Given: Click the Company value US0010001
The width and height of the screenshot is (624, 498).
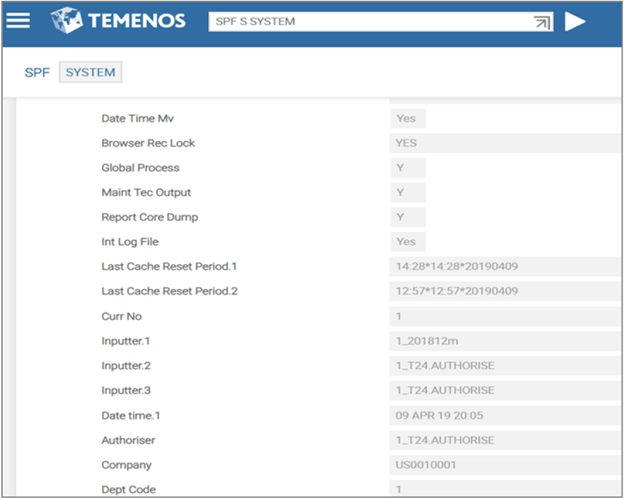Looking at the screenshot, I should (x=500, y=465).
